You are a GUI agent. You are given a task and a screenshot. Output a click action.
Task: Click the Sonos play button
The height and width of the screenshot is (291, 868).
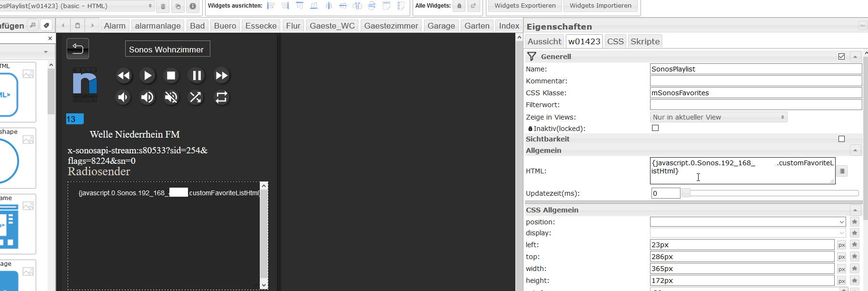148,75
